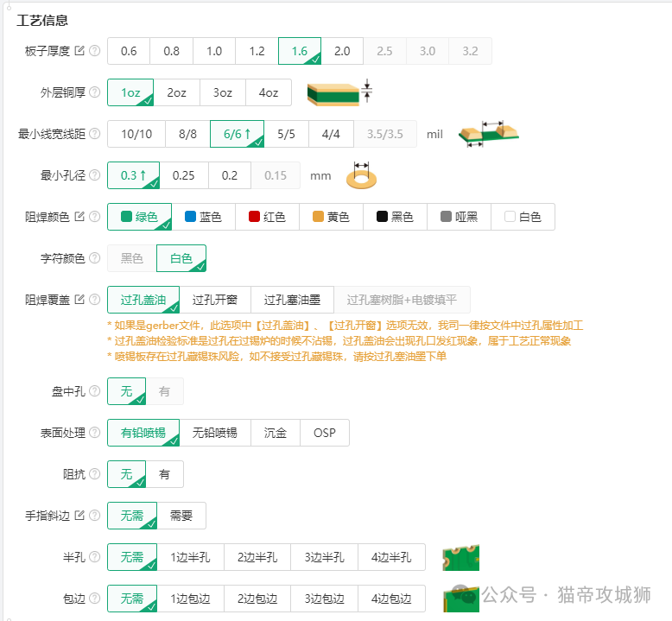Viewport: 672px width, 621px height.
Task: Choose 2oz outer copper thickness
Action: (x=176, y=92)
